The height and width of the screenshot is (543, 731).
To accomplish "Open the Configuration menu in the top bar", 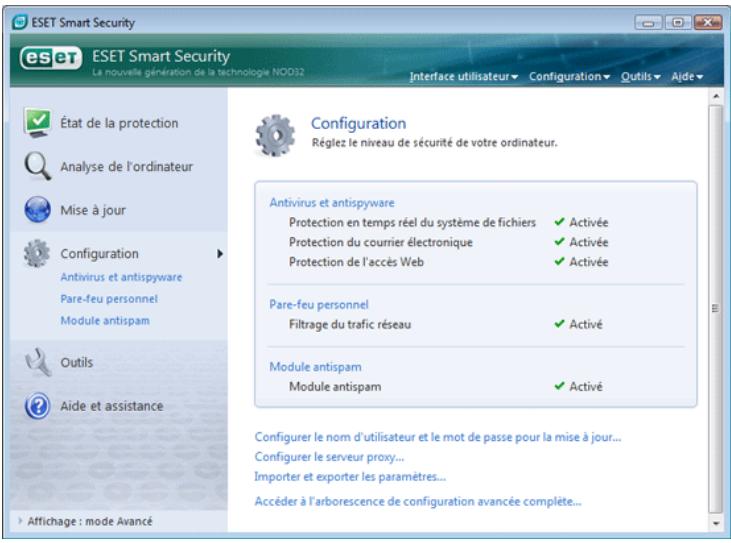I will pos(569,76).
